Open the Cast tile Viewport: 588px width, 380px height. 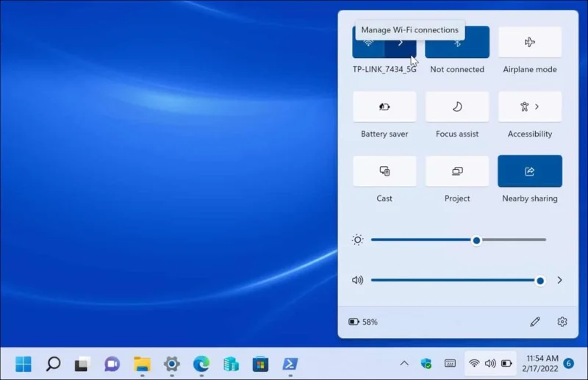(384, 171)
